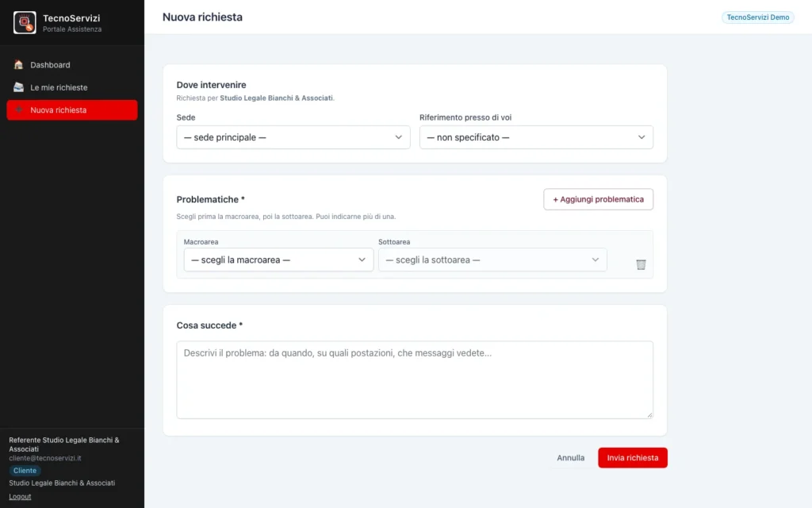Screen dimensions: 812x508
Task: Click the Sede field label
Action: point(186,117)
